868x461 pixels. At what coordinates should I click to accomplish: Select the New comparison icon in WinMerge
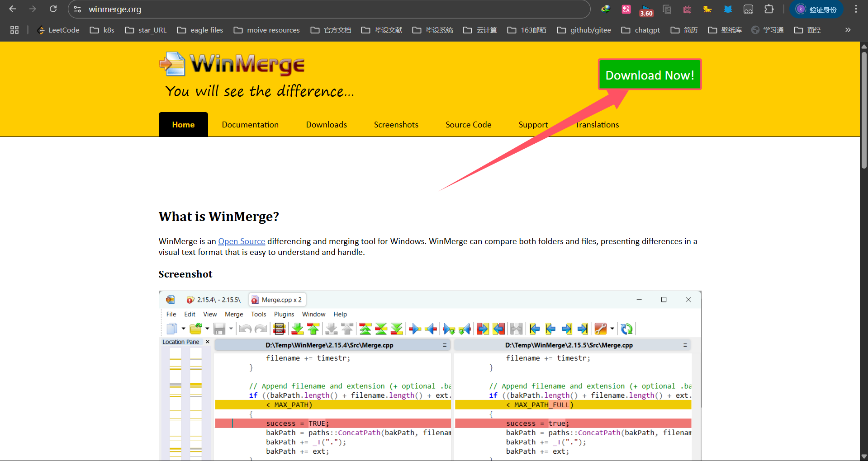pyautogui.click(x=173, y=329)
